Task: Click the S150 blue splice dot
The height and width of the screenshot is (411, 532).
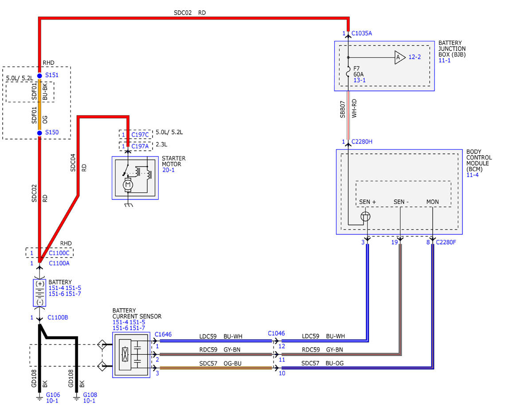Action: (x=39, y=132)
